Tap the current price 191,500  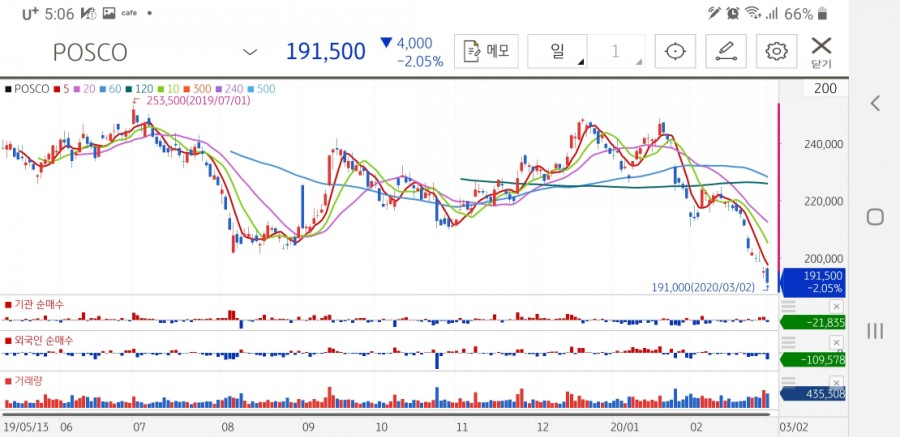click(325, 52)
